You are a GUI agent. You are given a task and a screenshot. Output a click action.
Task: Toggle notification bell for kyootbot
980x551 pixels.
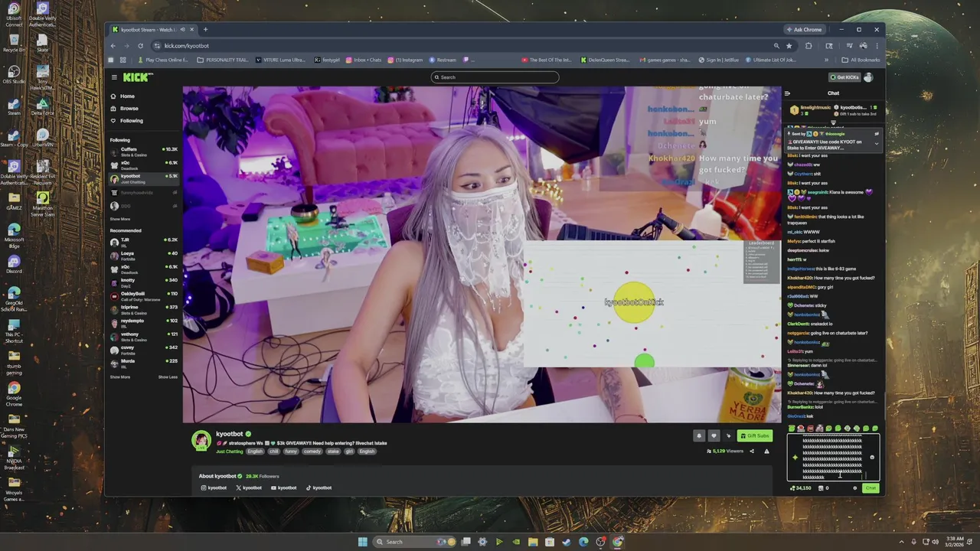(x=698, y=435)
